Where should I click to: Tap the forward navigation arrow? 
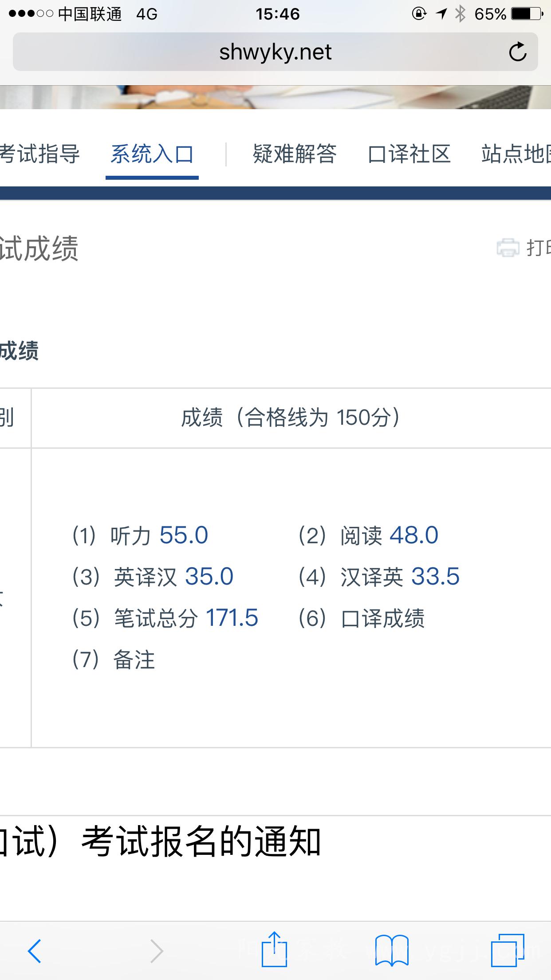pos(156,951)
